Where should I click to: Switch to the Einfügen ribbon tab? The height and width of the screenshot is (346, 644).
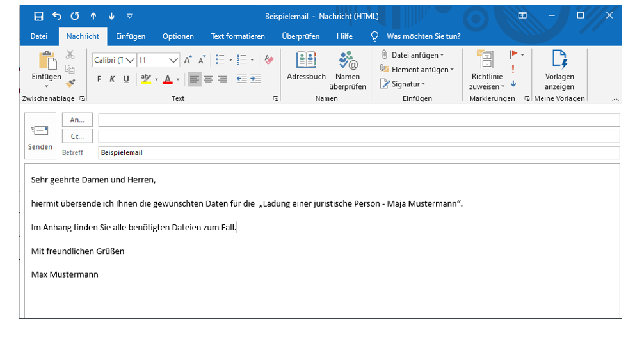131,36
